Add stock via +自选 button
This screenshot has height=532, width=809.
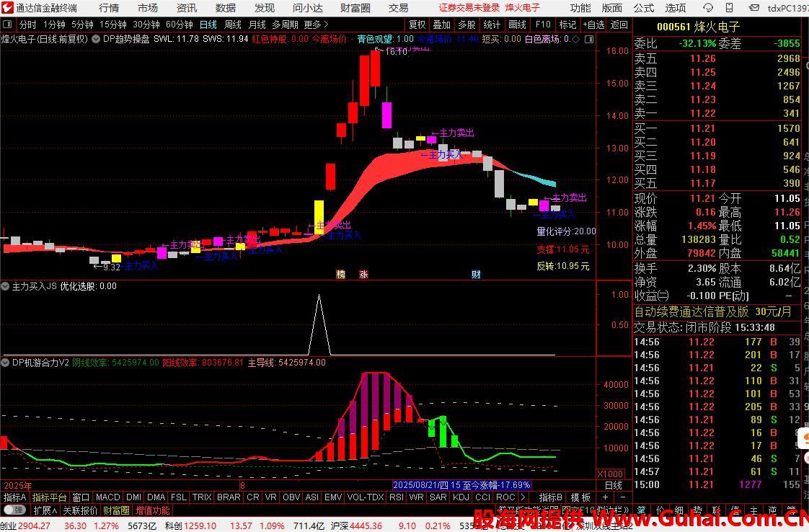point(593,25)
